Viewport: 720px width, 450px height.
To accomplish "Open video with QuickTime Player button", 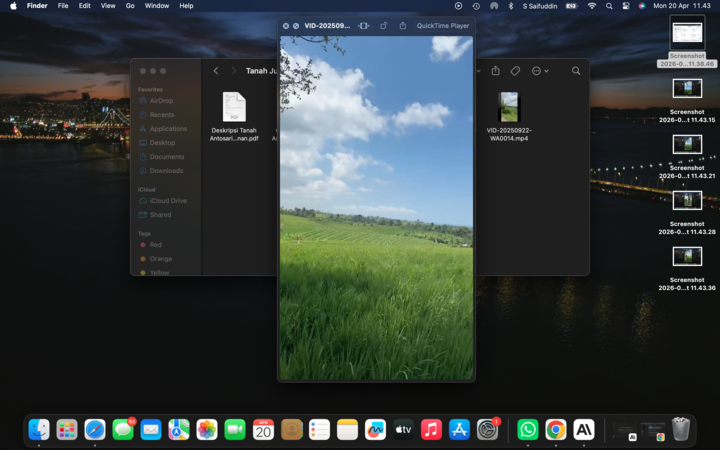I will coord(443,26).
